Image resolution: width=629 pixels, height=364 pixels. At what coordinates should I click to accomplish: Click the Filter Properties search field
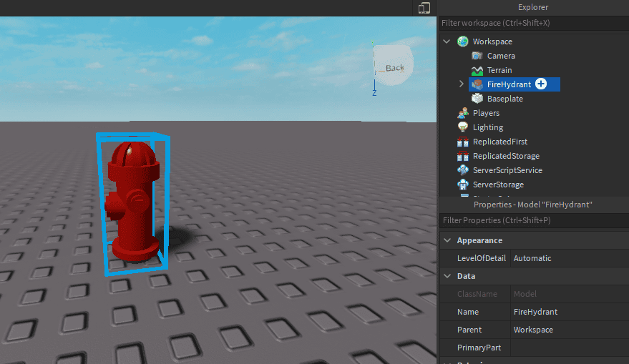(x=534, y=220)
